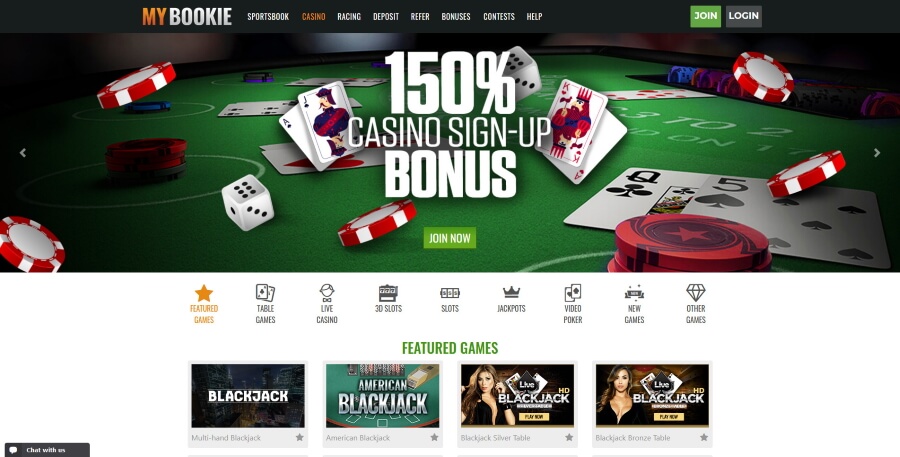The image size is (900, 457).
Task: Mark Blackjack Silver Table as favorite
Action: pyautogui.click(x=569, y=437)
